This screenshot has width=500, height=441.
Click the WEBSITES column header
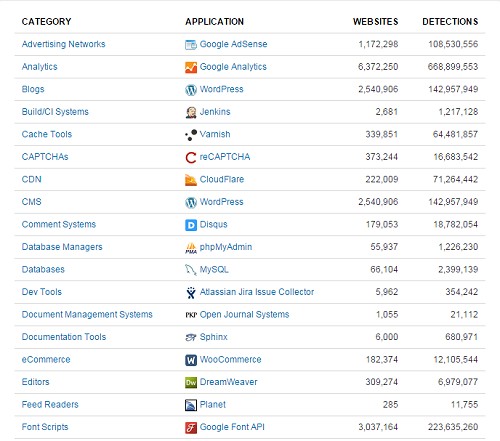[376, 22]
